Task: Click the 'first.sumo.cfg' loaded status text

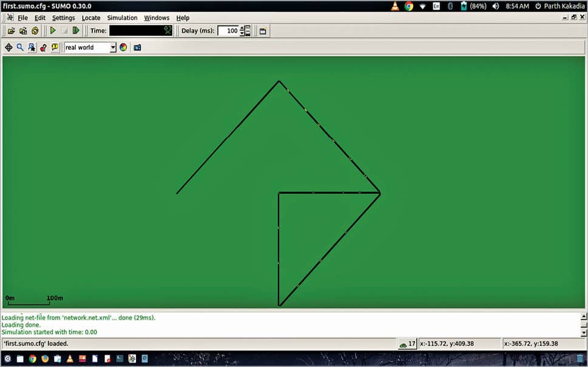Action: point(36,344)
